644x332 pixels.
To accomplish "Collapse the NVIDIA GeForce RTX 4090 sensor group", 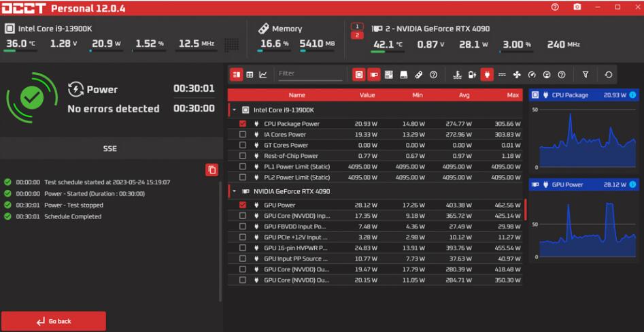I will coord(234,191).
